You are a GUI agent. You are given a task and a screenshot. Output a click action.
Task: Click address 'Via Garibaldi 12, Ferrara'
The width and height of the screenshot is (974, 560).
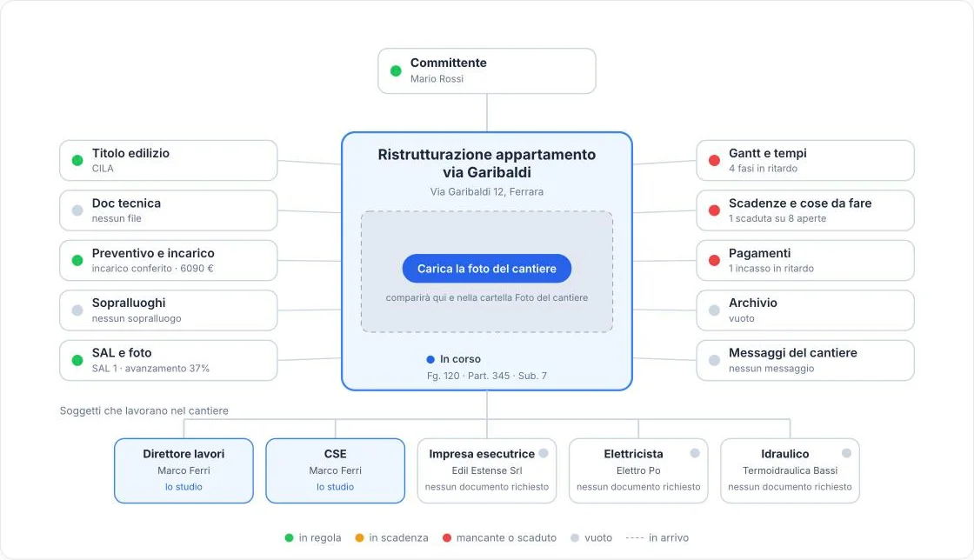point(486,192)
